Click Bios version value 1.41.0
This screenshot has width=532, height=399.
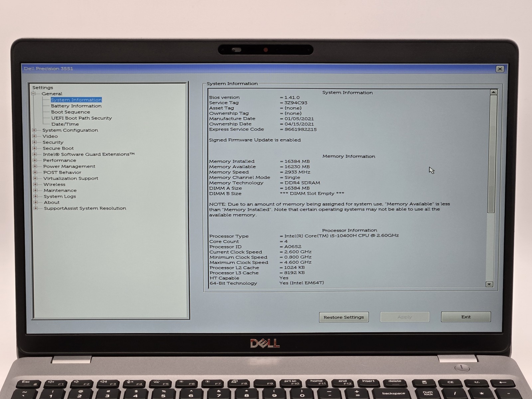[x=292, y=97]
